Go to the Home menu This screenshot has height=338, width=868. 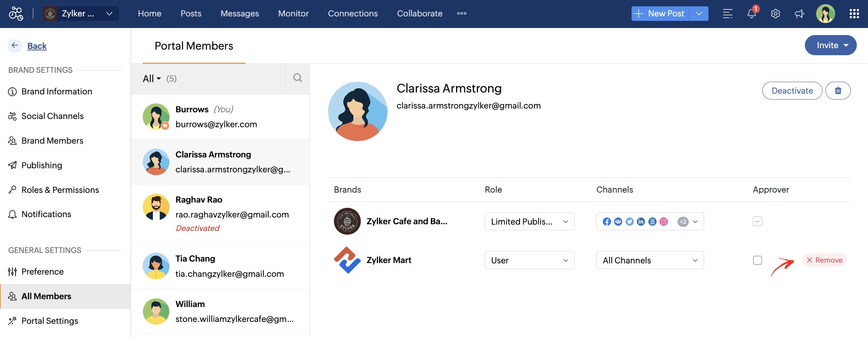[x=150, y=13]
